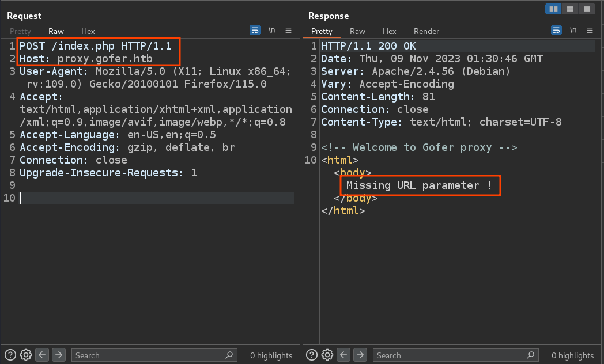Open Response panel hamburger options menu
Image resolution: width=604 pixels, height=364 pixels.
coord(590,31)
